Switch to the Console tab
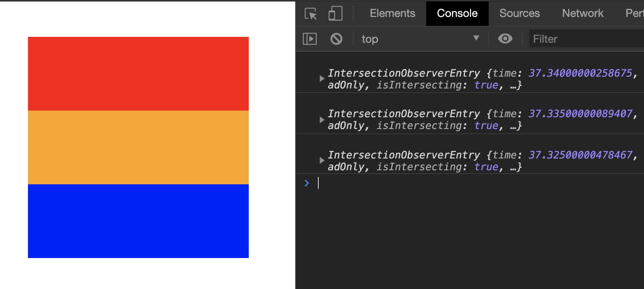Image resolution: width=644 pixels, height=289 pixels. (457, 14)
